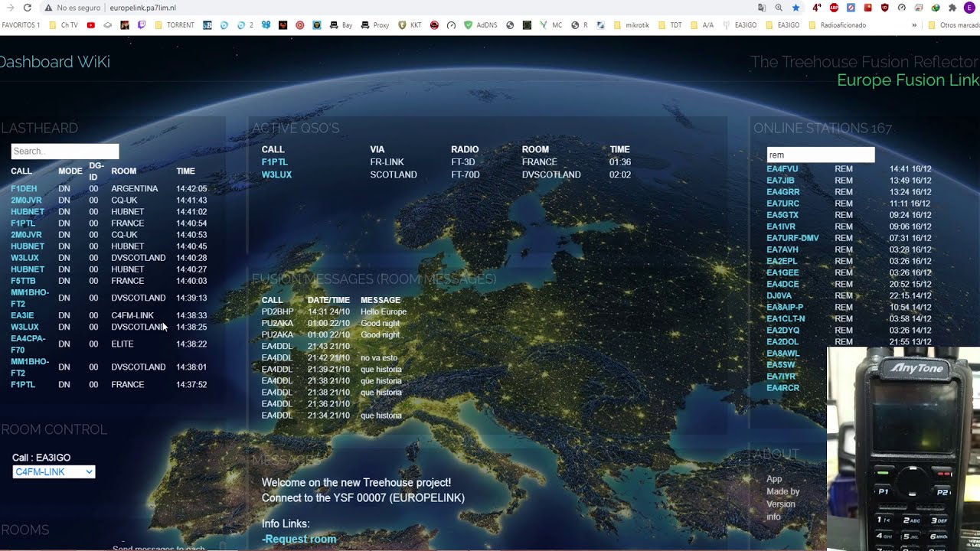This screenshot has width=980, height=551.
Task: Open the Bay printer-icon bookmark
Action: [341, 24]
